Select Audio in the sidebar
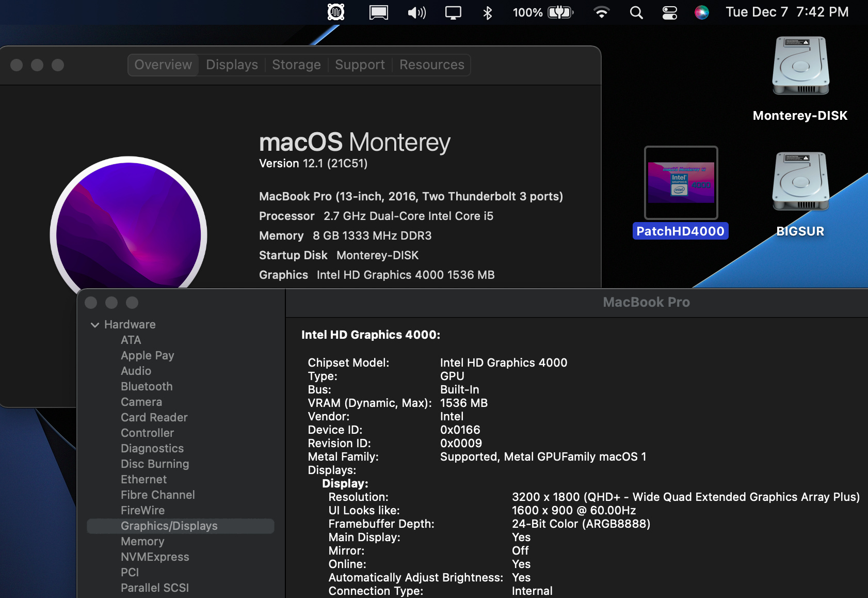This screenshot has height=598, width=868. coord(136,371)
